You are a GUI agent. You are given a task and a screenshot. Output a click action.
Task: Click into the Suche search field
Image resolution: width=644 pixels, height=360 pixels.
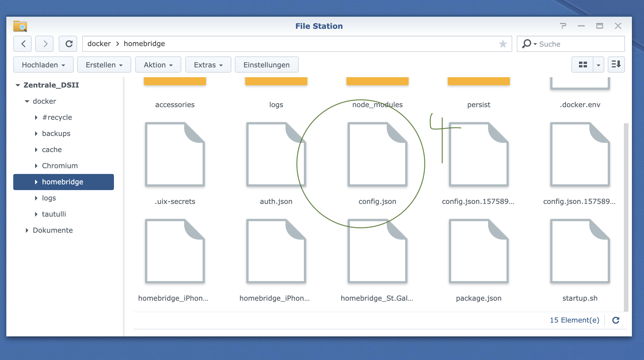point(578,44)
